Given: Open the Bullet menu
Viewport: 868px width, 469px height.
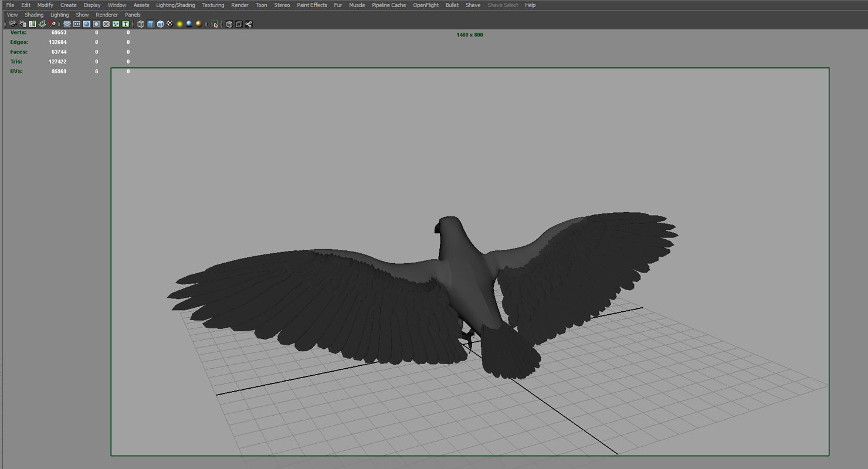Looking at the screenshot, I should click(x=452, y=5).
